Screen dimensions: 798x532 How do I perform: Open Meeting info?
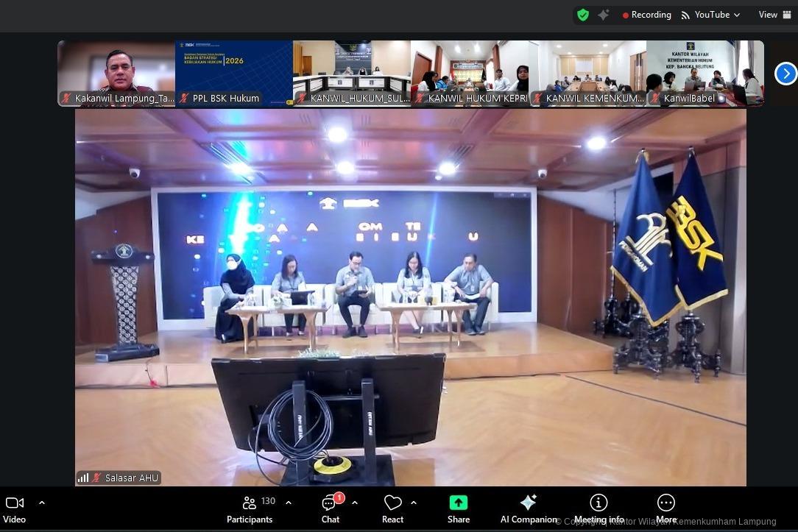pyautogui.click(x=598, y=509)
